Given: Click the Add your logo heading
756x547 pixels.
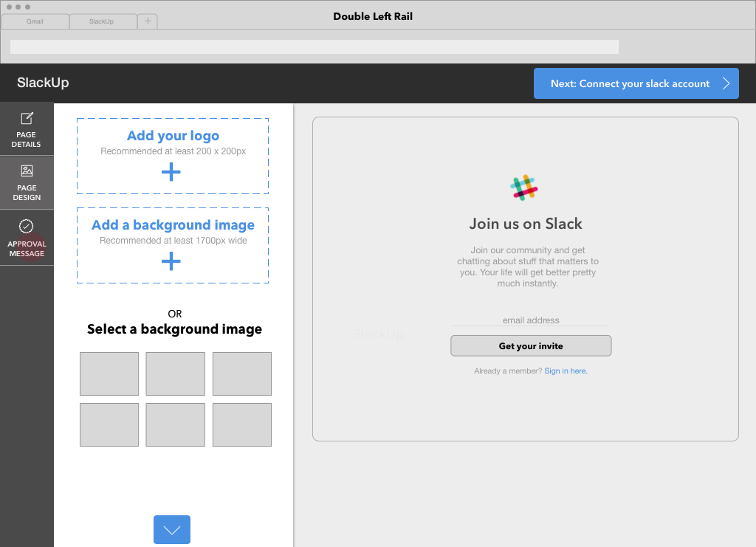Looking at the screenshot, I should 173,136.
